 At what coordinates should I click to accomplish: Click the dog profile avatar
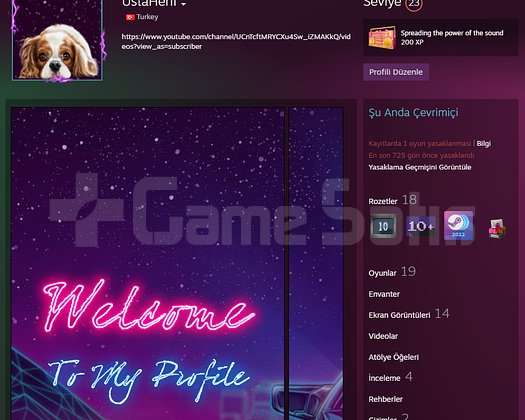(57, 40)
